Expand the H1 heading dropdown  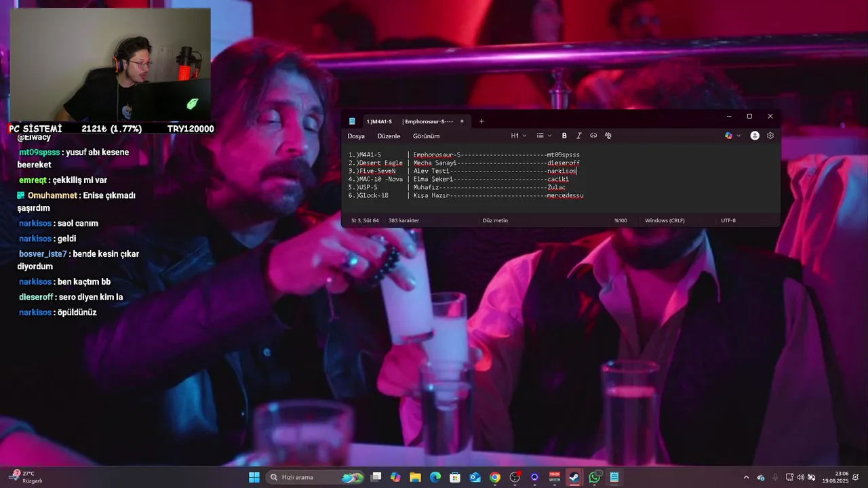[x=519, y=136]
